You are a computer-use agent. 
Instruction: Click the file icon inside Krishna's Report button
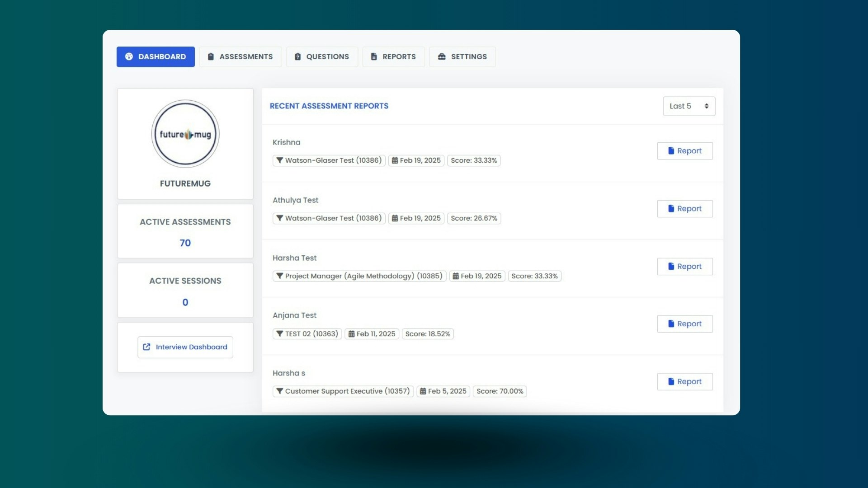tap(670, 150)
